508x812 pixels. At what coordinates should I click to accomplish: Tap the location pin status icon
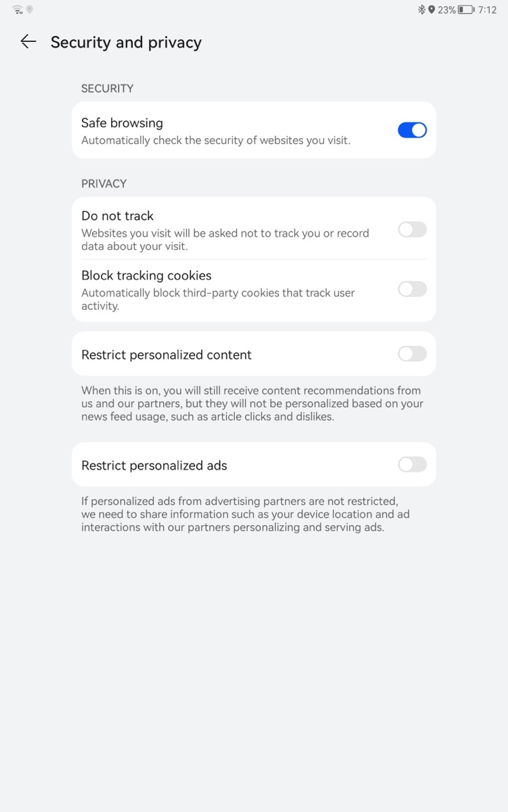coord(431,9)
